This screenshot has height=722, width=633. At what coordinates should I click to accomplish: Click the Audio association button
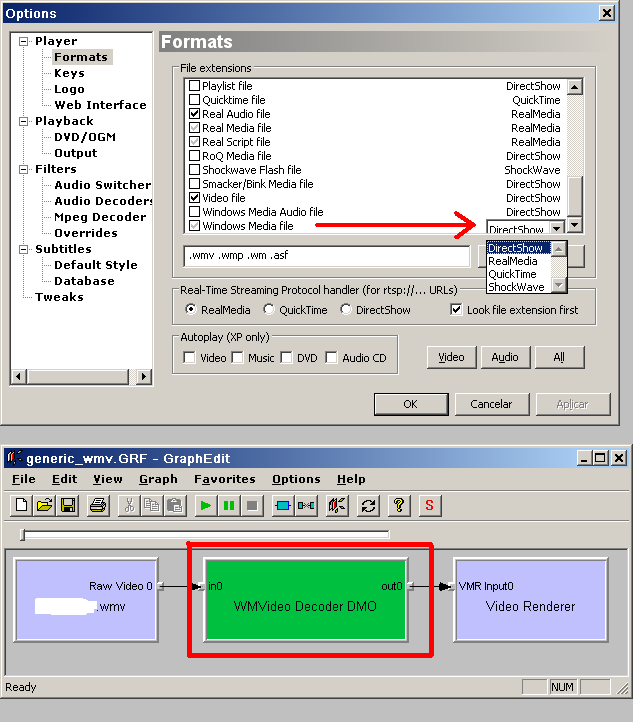[505, 357]
